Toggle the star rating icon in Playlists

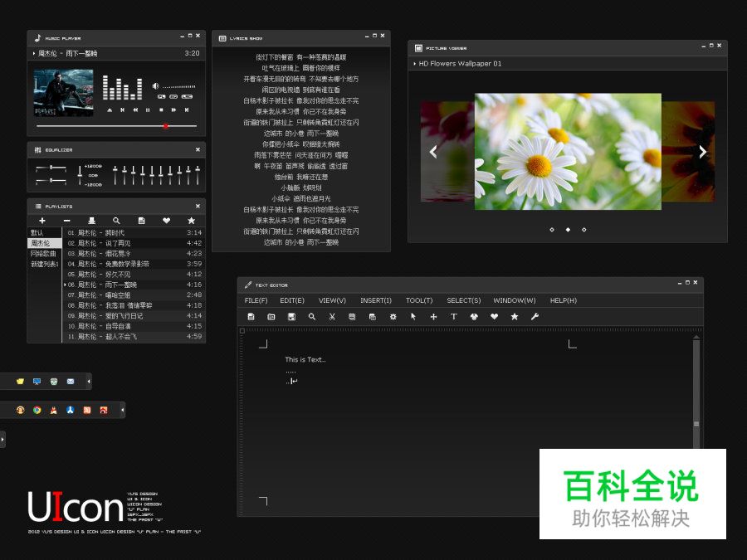point(192,222)
